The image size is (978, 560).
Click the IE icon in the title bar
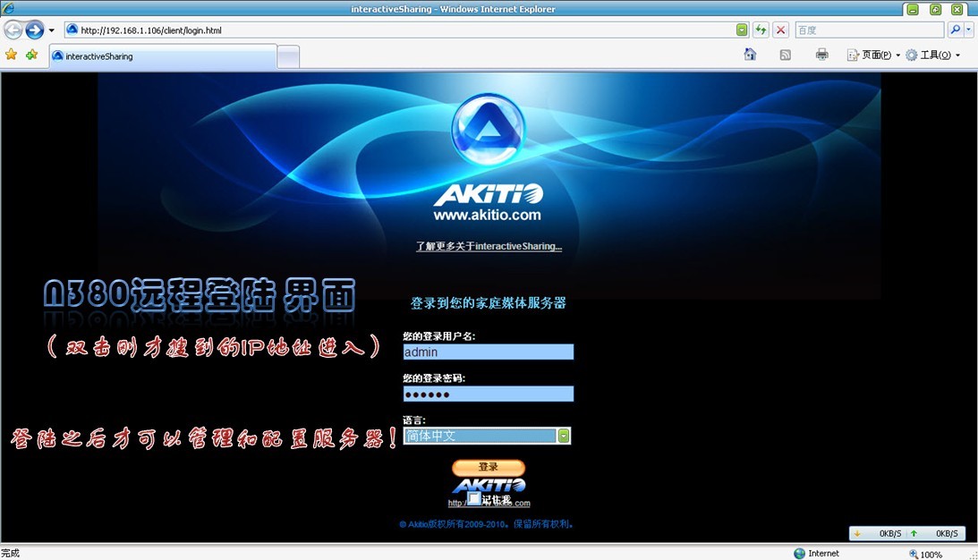click(x=8, y=8)
